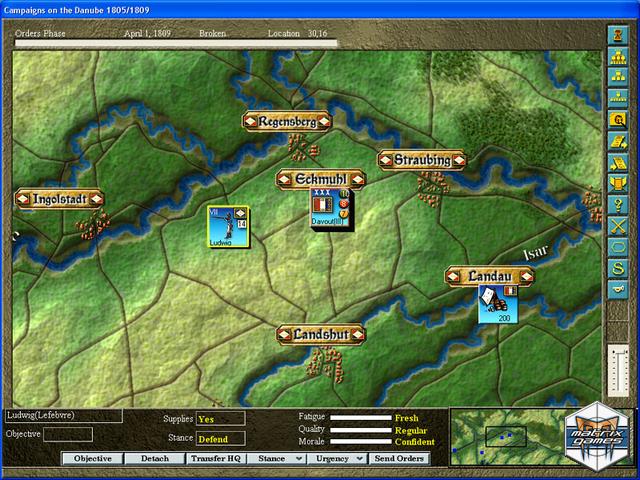Click the question mark help icon
640x480 pixels.
tap(618, 204)
